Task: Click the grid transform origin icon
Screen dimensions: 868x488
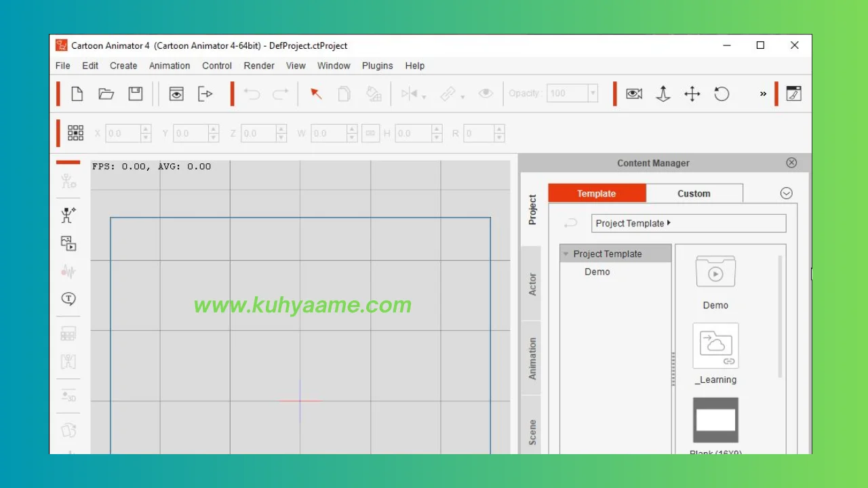Action: 75,134
